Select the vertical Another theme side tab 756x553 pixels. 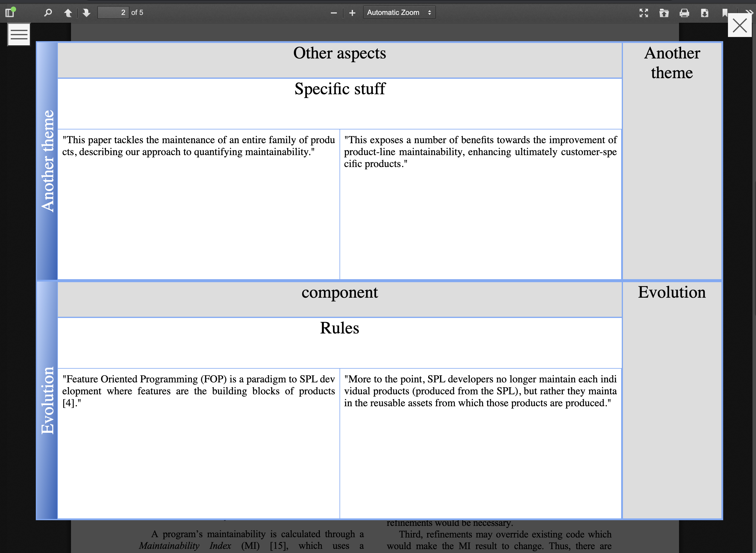pos(47,161)
